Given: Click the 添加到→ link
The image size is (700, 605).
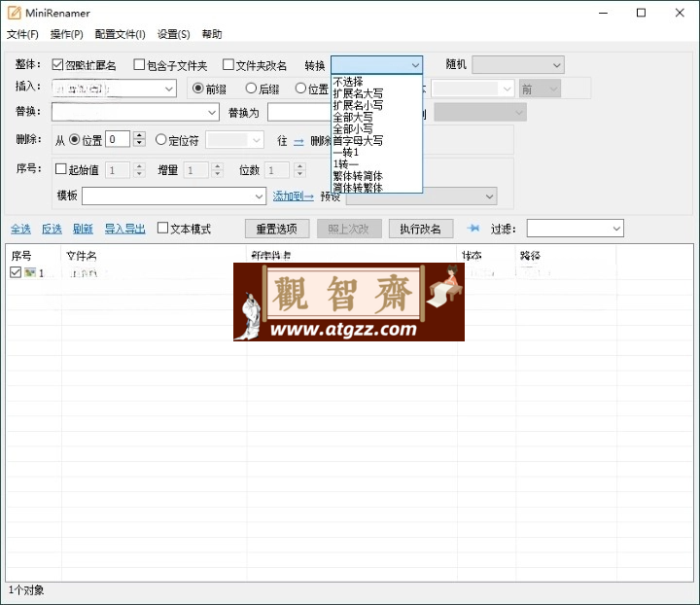Looking at the screenshot, I should [x=293, y=196].
